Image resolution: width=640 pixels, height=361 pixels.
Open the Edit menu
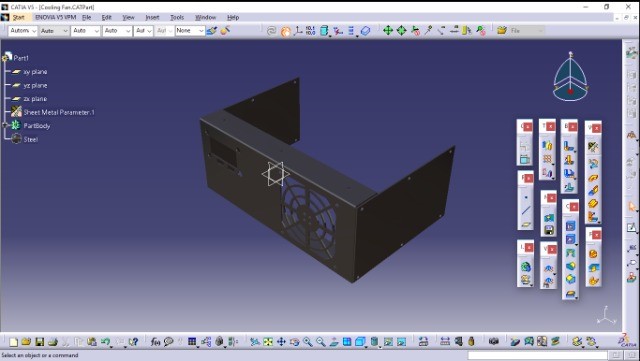tap(107, 18)
